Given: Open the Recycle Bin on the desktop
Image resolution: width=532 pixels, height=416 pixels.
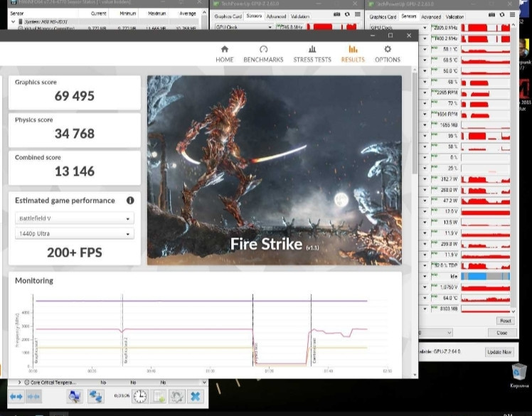Looking at the screenshot, I should (x=519, y=373).
